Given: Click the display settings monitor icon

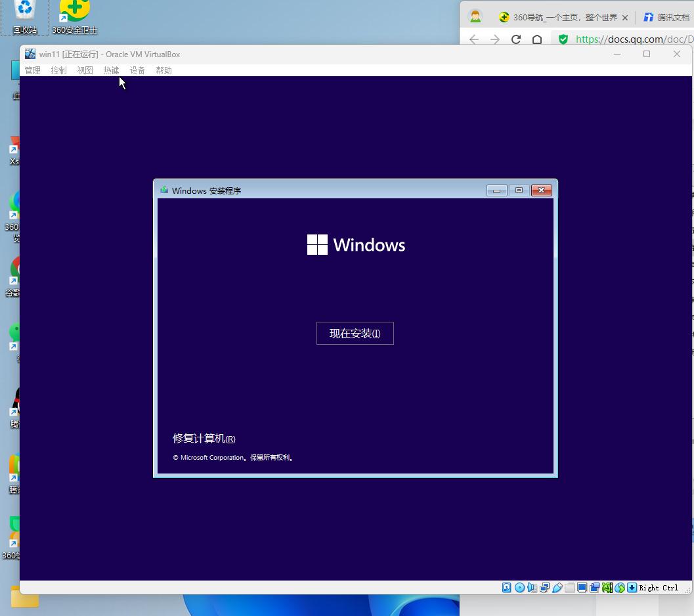Looking at the screenshot, I should tap(582, 588).
